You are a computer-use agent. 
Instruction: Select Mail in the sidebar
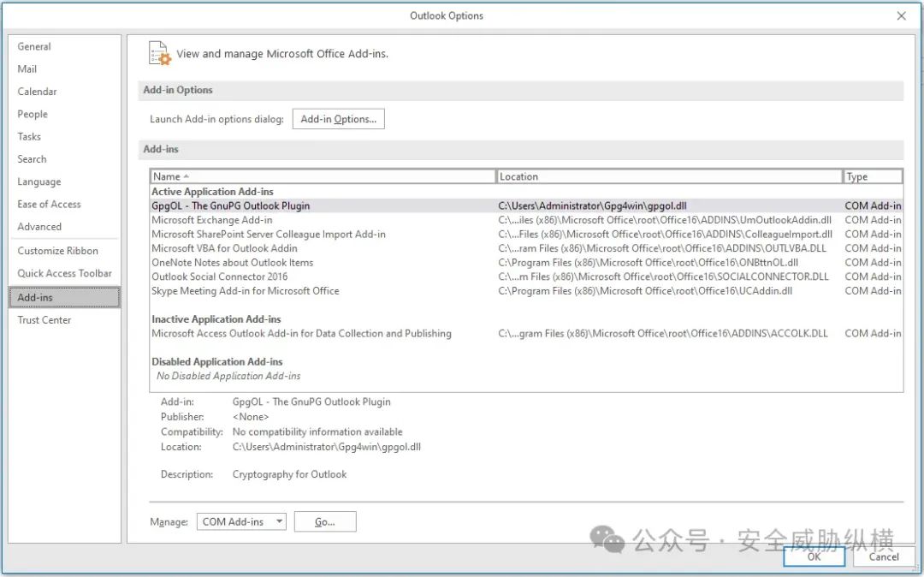pyautogui.click(x=27, y=69)
